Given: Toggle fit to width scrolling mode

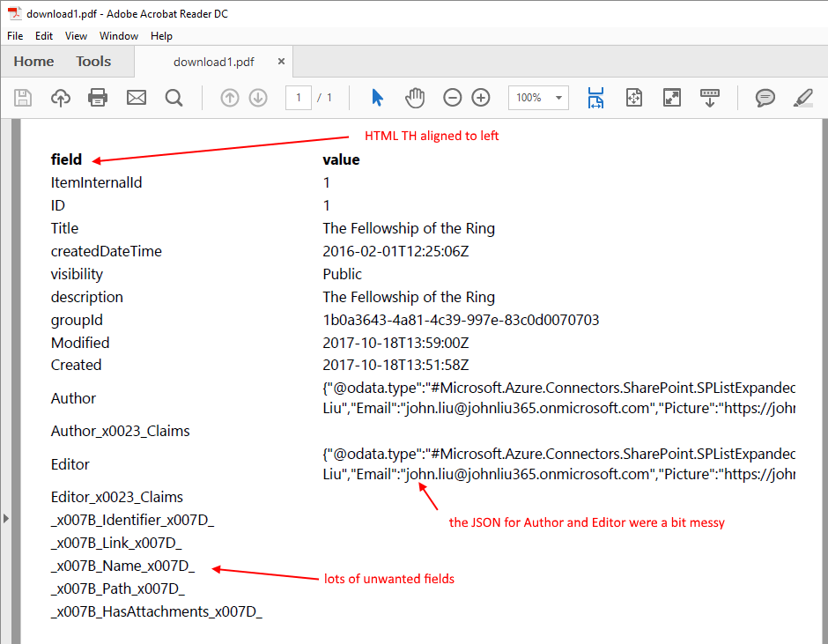Looking at the screenshot, I should click(596, 98).
